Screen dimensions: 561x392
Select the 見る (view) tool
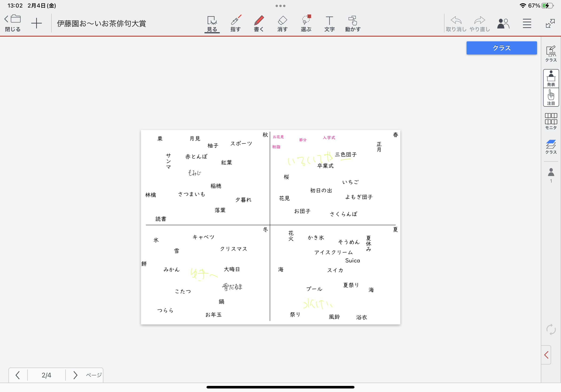212,24
